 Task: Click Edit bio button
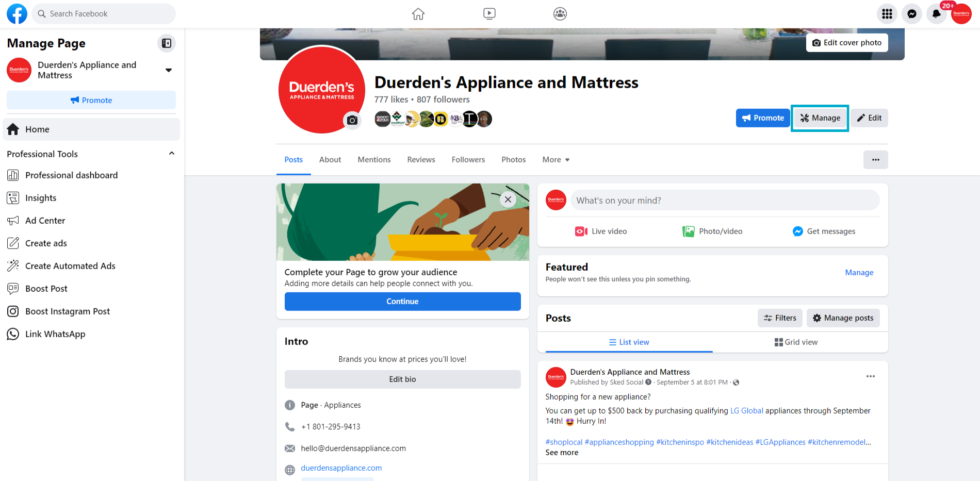point(403,379)
